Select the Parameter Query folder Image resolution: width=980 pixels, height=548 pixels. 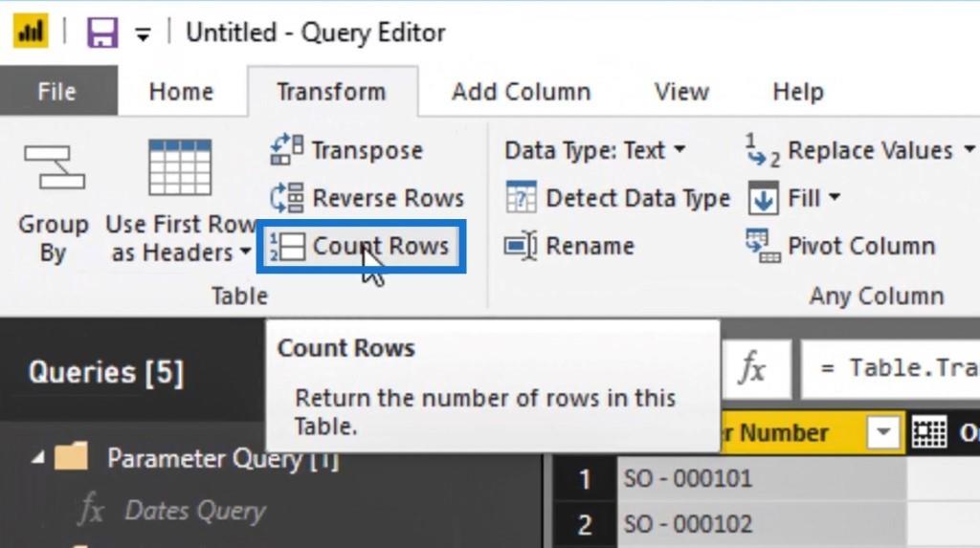(222, 459)
